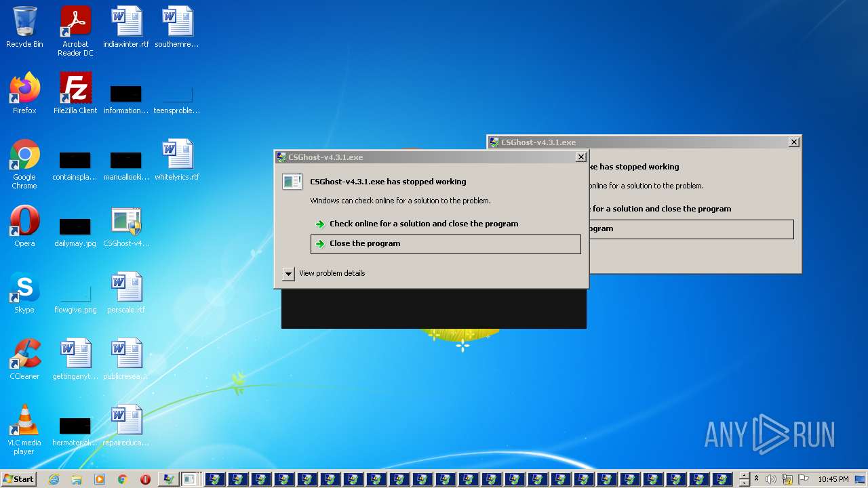Open Windows Media Player taskbar icon
This screenshot has width=868, height=488.
coord(100,479)
